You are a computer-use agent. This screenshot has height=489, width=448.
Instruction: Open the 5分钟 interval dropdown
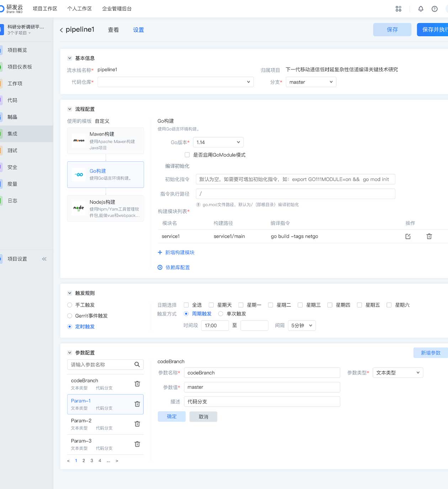[x=302, y=326]
